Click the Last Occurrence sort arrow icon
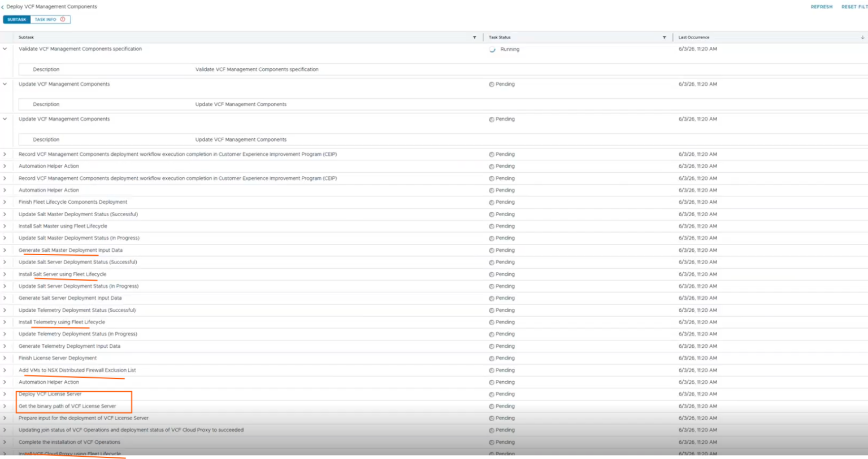The height and width of the screenshot is (459, 868). pos(862,37)
